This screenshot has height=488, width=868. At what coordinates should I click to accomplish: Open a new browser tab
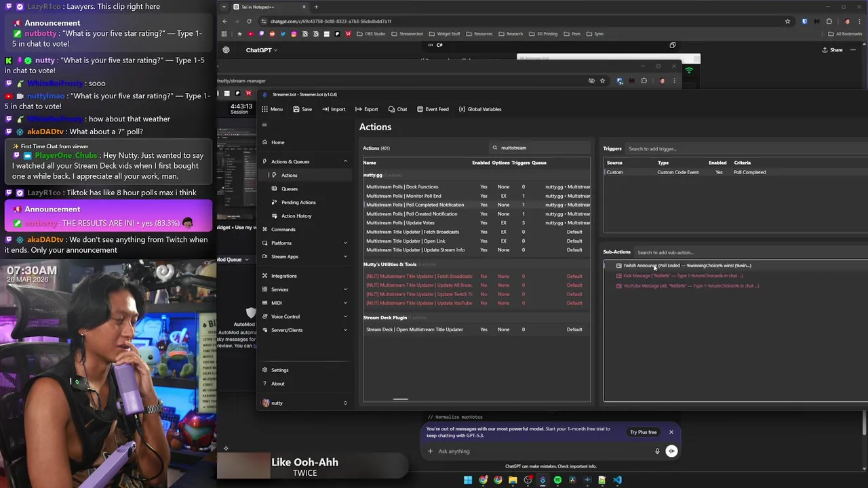(316, 7)
